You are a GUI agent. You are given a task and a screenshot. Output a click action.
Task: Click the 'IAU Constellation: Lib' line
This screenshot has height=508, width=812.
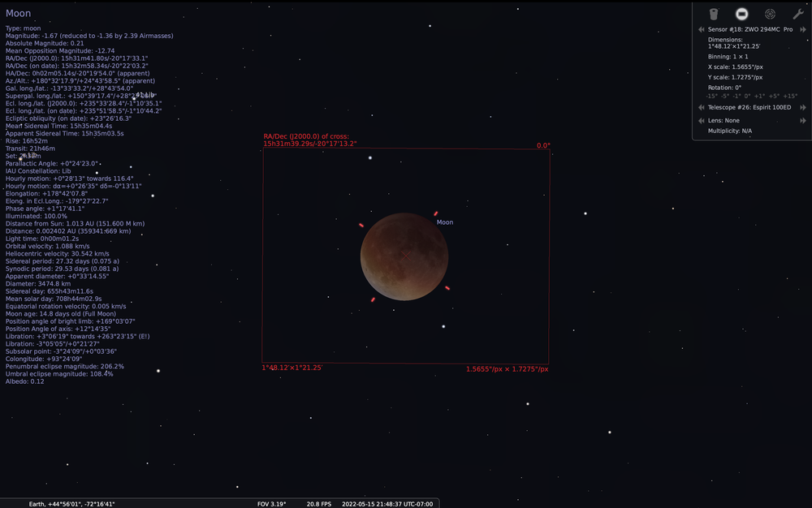point(38,170)
